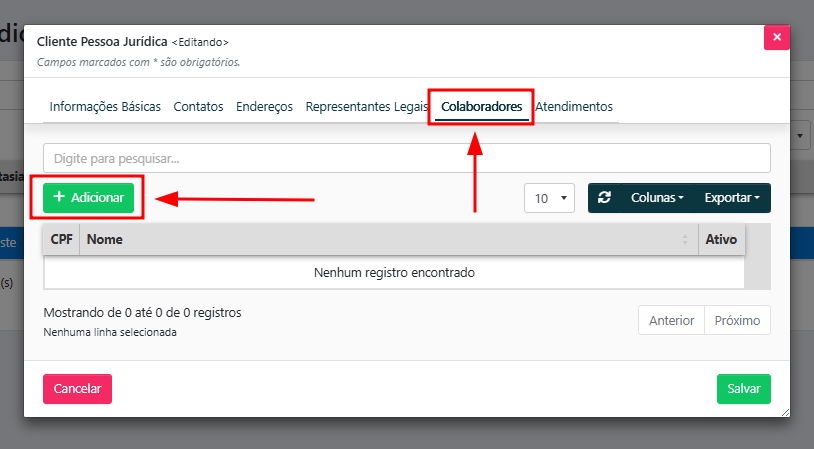This screenshot has width=814, height=449.
Task: Expand the Colunas dropdown
Action: coord(657,198)
